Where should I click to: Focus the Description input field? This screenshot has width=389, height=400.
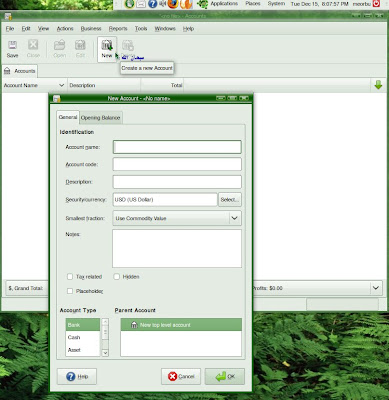tap(177, 182)
